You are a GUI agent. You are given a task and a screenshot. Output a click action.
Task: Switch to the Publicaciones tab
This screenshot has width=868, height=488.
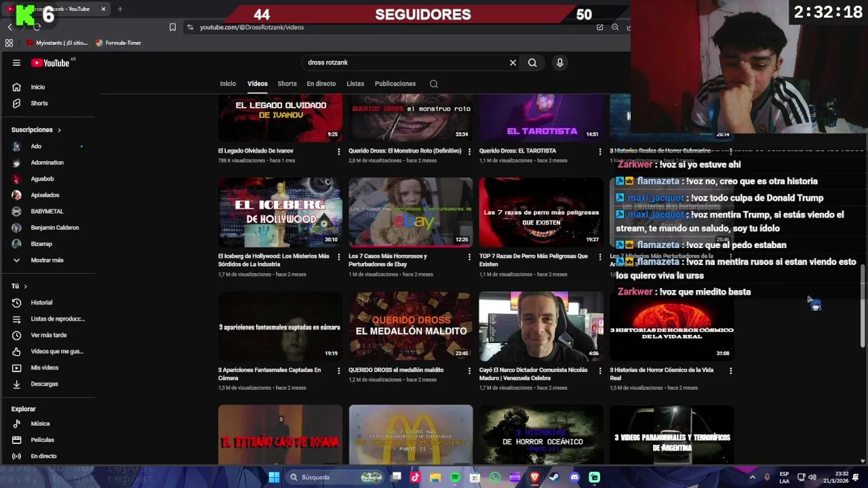pos(395,83)
